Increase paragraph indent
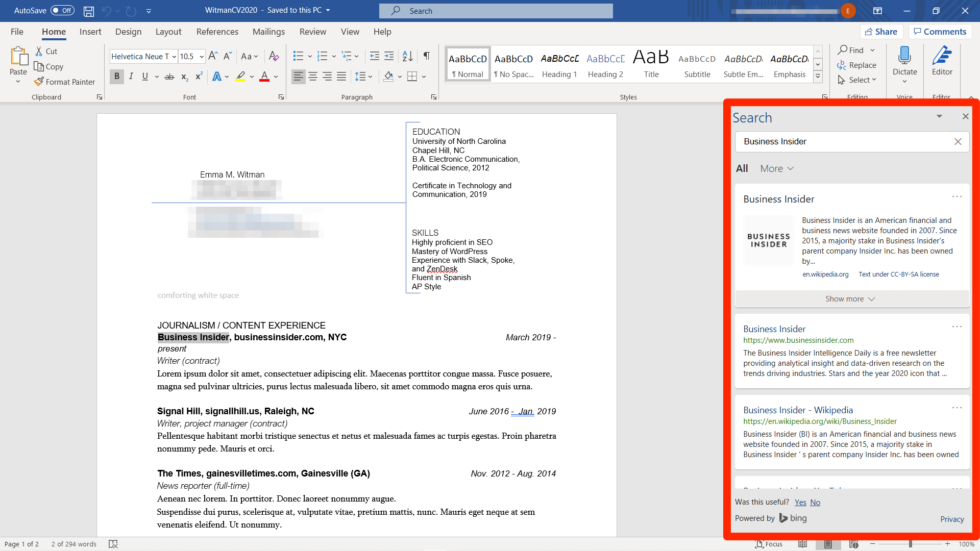 (389, 56)
